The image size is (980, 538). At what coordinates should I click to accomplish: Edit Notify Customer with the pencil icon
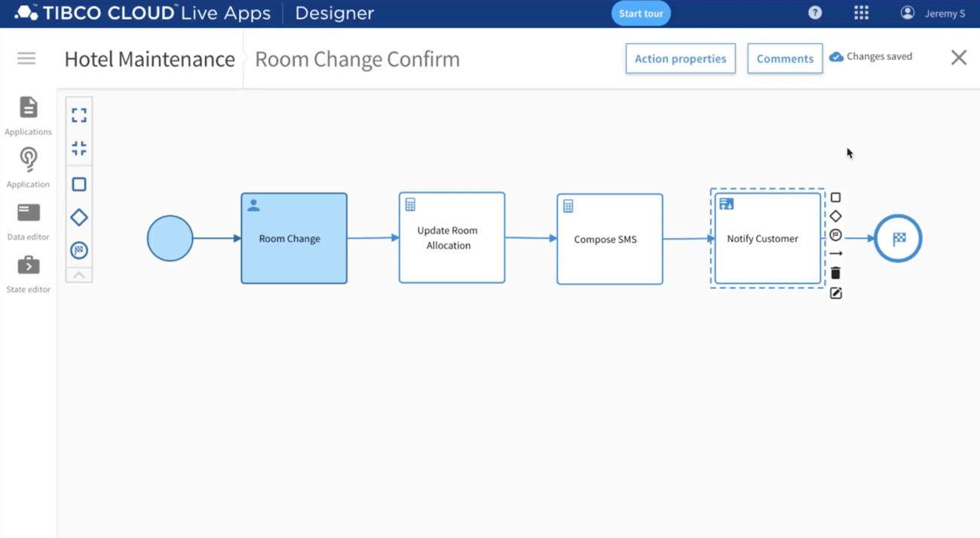(x=836, y=293)
